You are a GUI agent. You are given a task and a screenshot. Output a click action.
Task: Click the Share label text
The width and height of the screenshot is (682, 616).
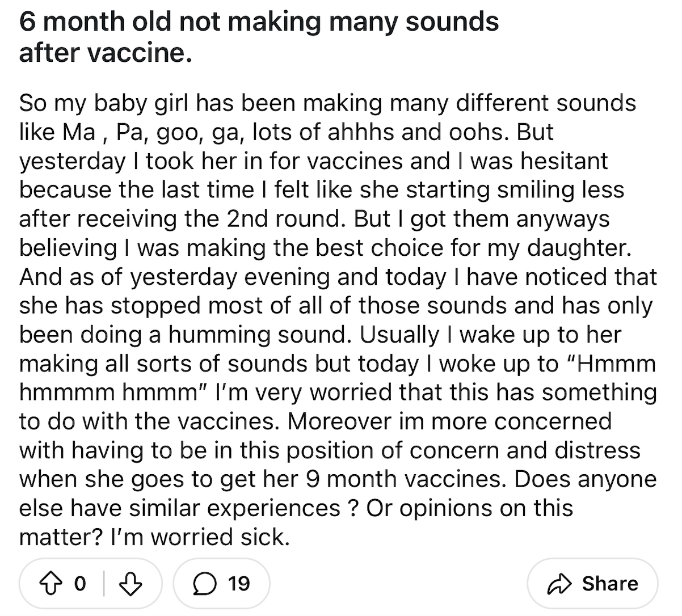point(610,584)
